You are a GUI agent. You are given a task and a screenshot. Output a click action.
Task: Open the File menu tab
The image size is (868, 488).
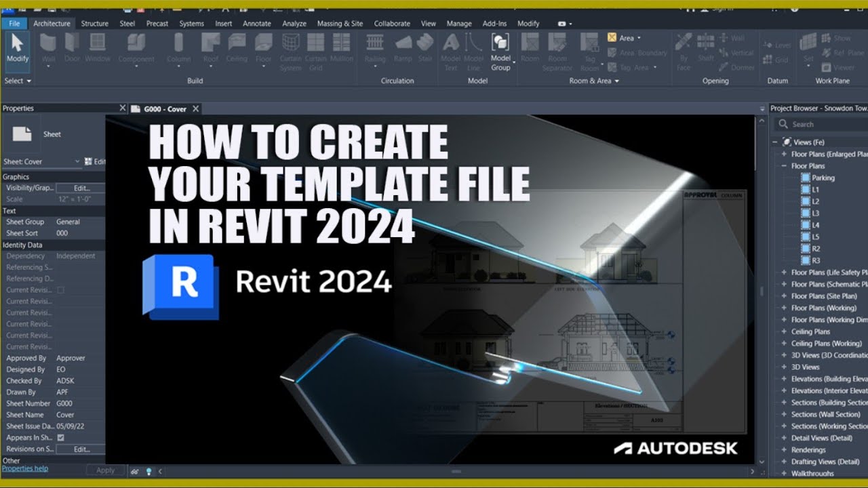(x=14, y=23)
